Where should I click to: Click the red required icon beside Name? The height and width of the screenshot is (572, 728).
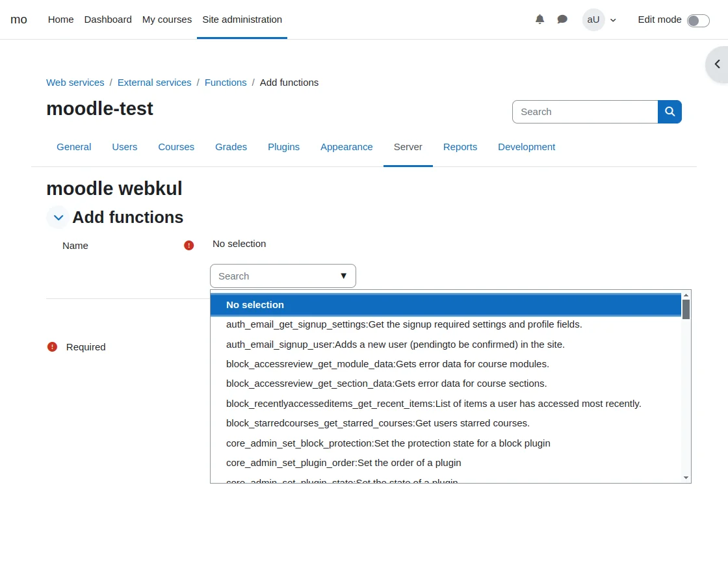188,245
